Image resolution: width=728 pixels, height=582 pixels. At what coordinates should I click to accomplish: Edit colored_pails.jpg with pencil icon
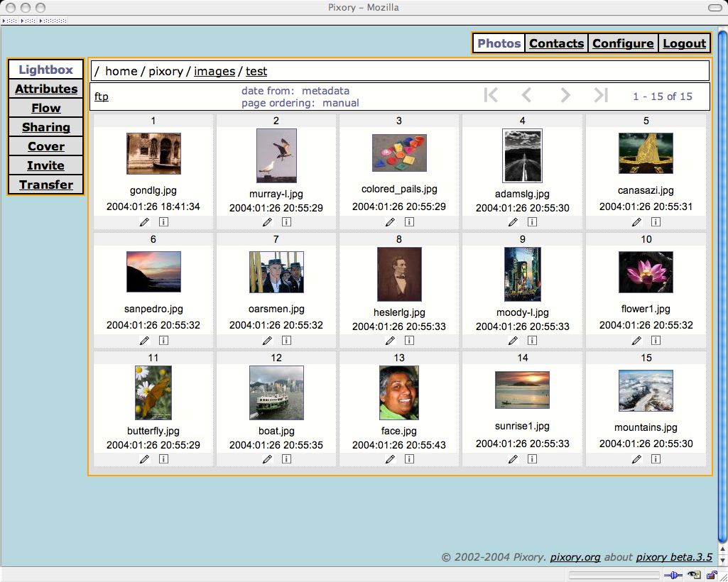click(x=390, y=222)
